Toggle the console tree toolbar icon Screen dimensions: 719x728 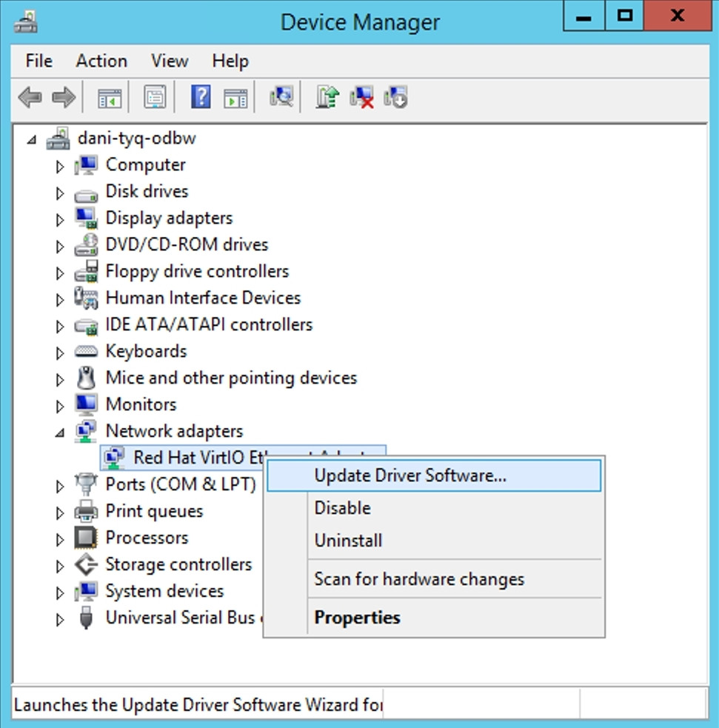(x=110, y=98)
